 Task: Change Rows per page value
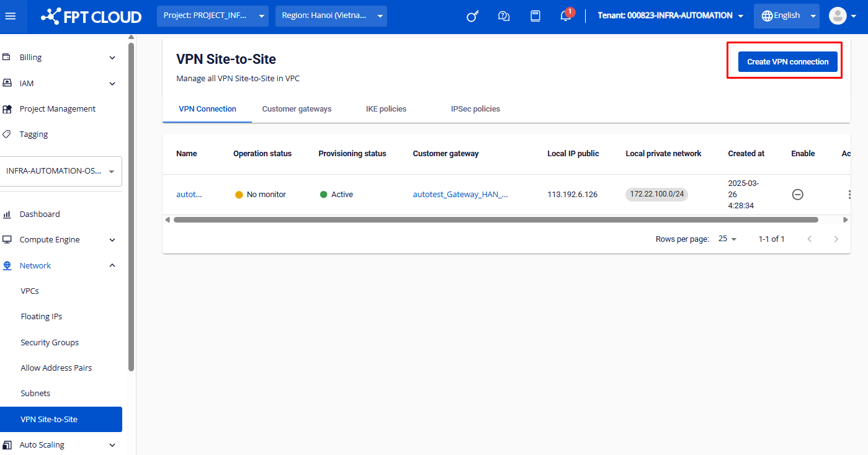(727, 239)
